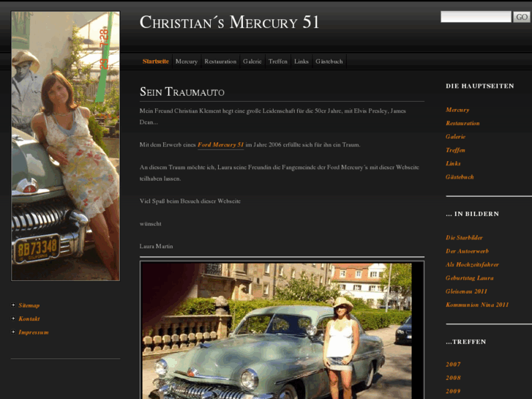Image resolution: width=532 pixels, height=399 pixels.
Task: Switch to the Galerie navigation tab
Action: coord(252,61)
